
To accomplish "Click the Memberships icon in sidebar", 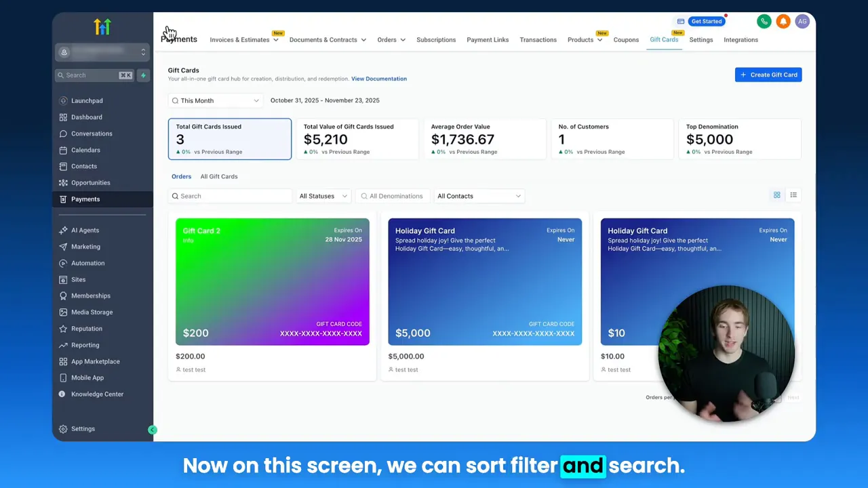I will pyautogui.click(x=63, y=296).
